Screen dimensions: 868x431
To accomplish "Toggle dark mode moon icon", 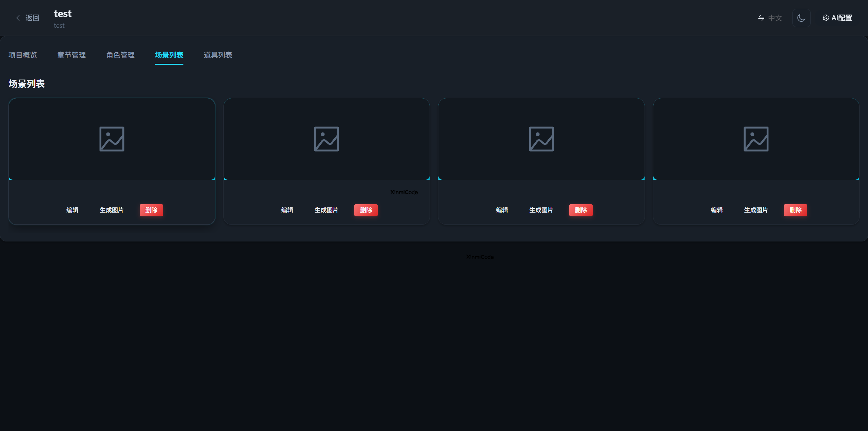I will pyautogui.click(x=801, y=18).
